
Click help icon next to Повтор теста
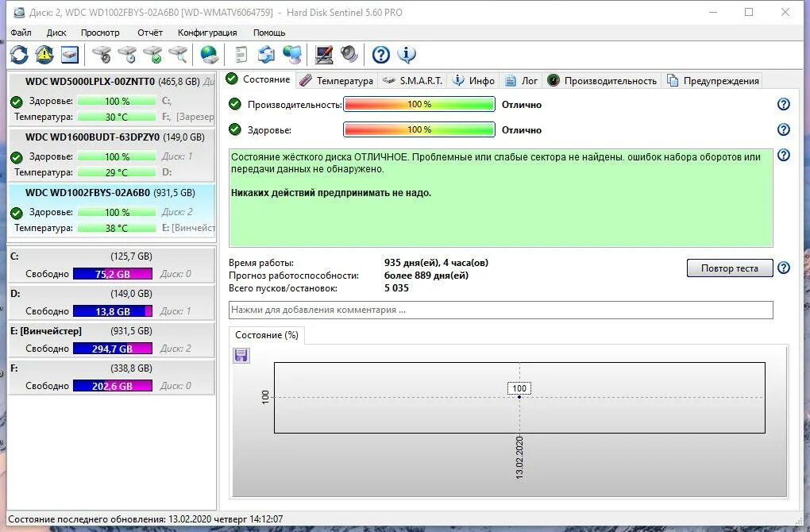[x=784, y=268]
